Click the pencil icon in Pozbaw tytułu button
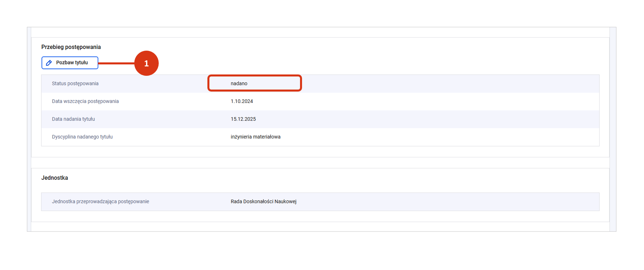The image size is (644, 270). click(49, 63)
